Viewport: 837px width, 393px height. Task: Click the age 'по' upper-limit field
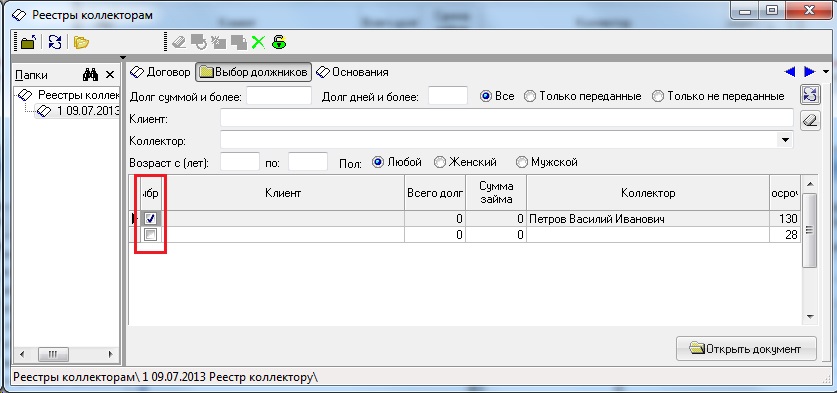coord(308,162)
